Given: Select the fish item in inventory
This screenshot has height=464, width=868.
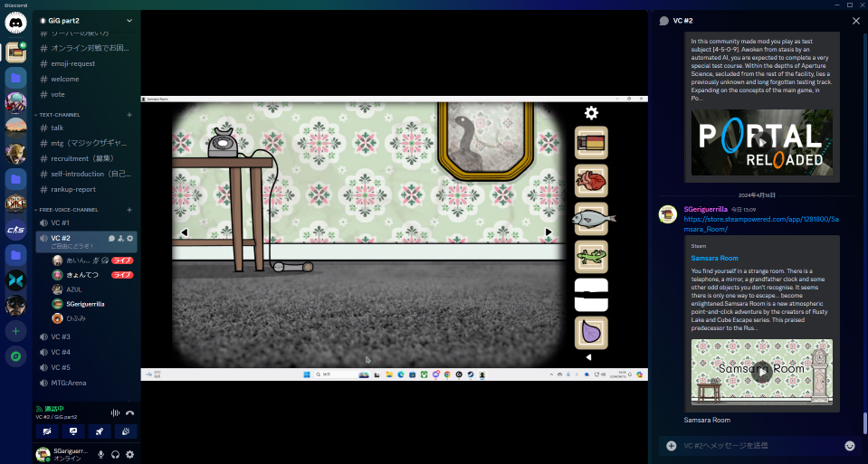Looking at the screenshot, I should coord(593,219).
